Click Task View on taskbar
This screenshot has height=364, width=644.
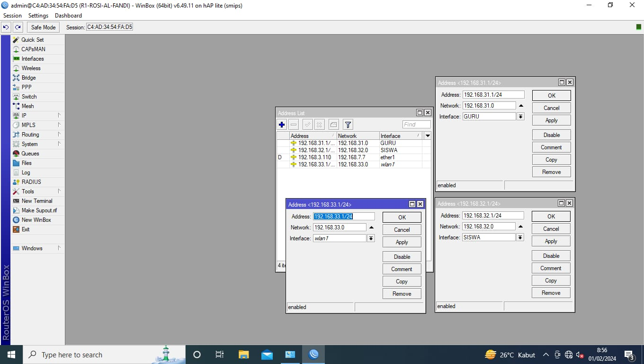[x=220, y=355]
